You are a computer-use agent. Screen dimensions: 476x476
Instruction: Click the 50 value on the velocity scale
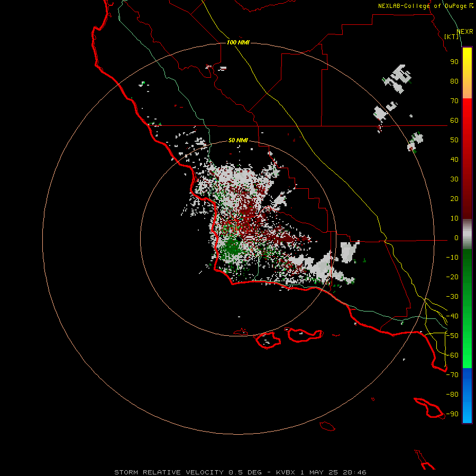point(454,140)
